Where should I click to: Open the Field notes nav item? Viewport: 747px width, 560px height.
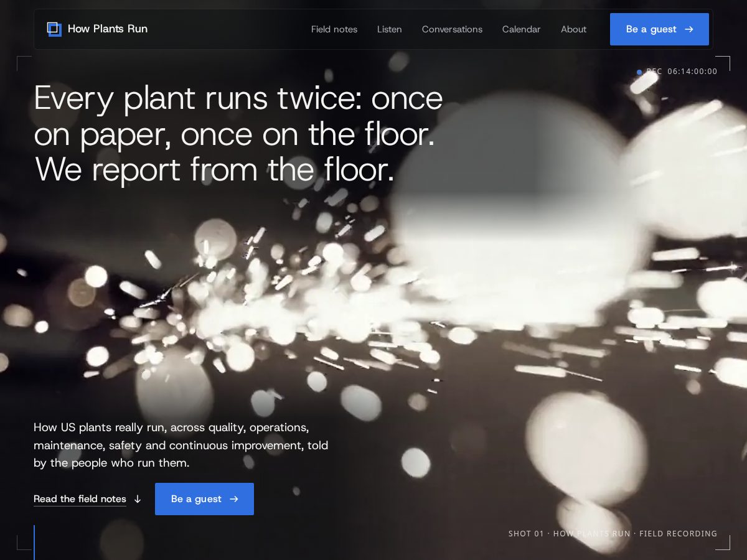click(334, 29)
